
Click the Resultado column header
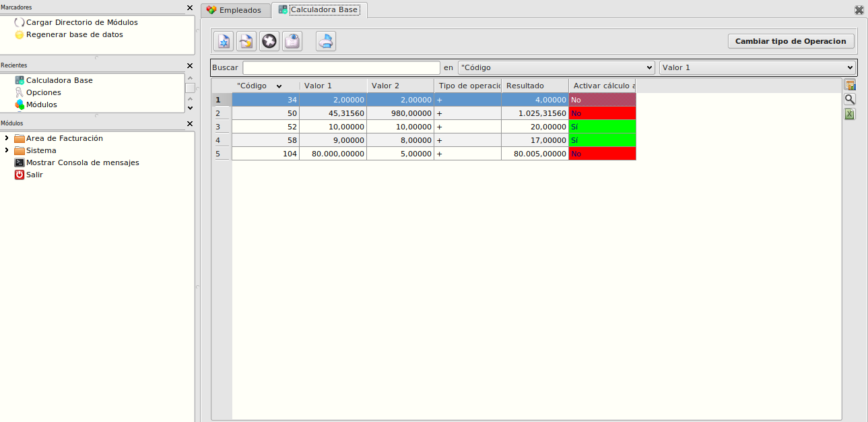(x=535, y=86)
